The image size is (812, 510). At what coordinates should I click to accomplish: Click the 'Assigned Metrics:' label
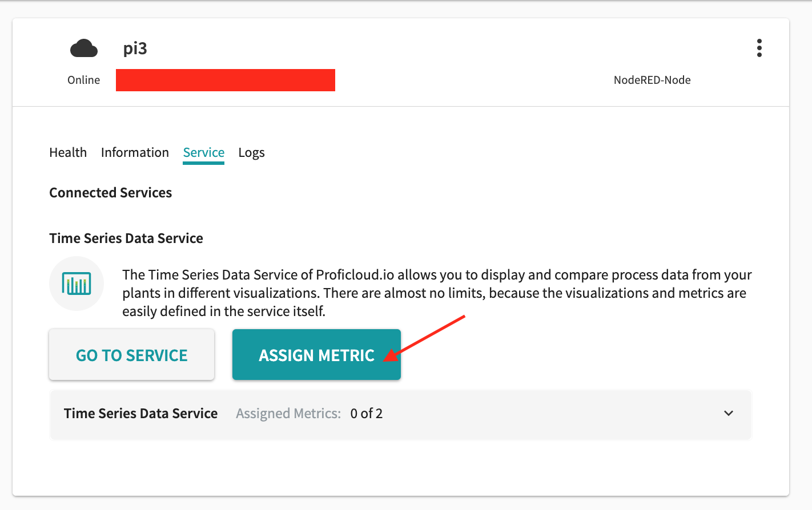pyautogui.click(x=288, y=414)
